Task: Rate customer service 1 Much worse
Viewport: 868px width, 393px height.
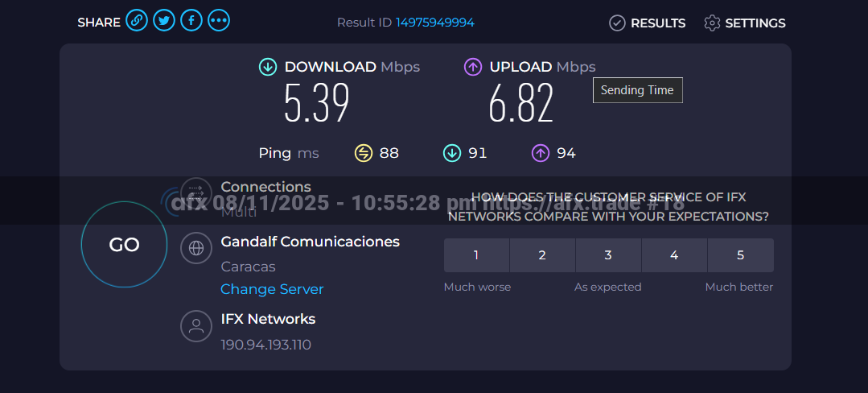Action: coord(476,255)
